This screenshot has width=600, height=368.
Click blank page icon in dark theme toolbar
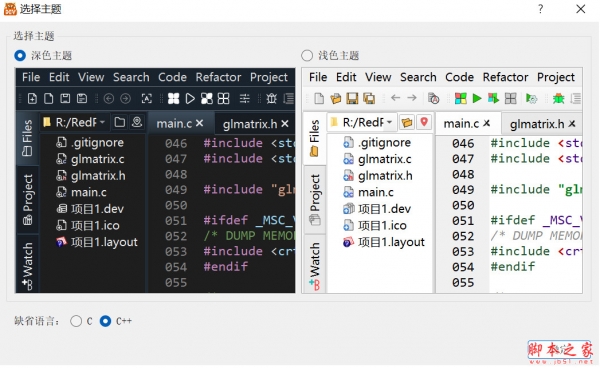(49, 99)
